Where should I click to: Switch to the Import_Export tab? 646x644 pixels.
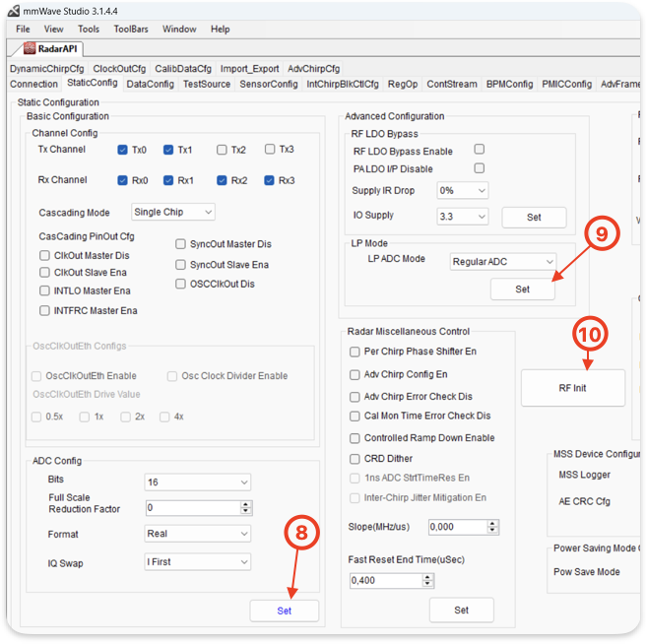250,69
